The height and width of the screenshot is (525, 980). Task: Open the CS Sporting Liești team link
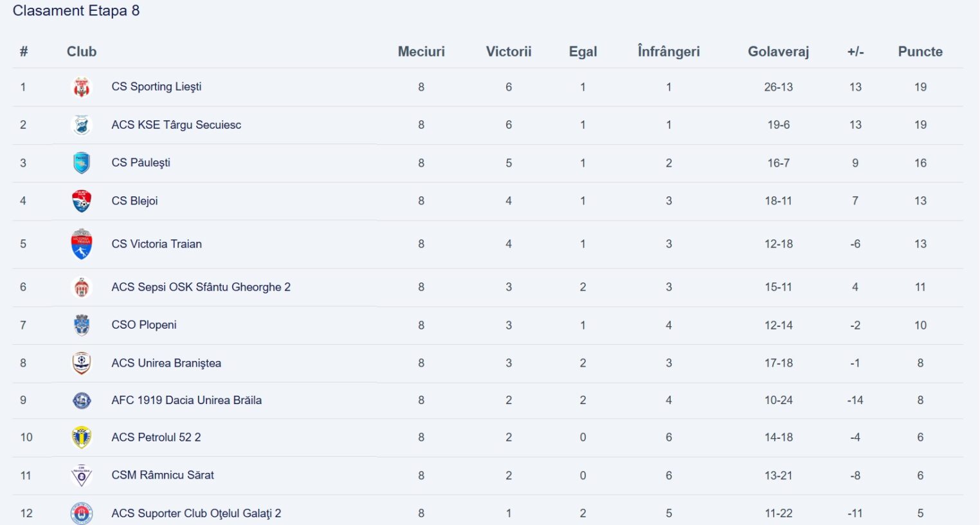[156, 87]
